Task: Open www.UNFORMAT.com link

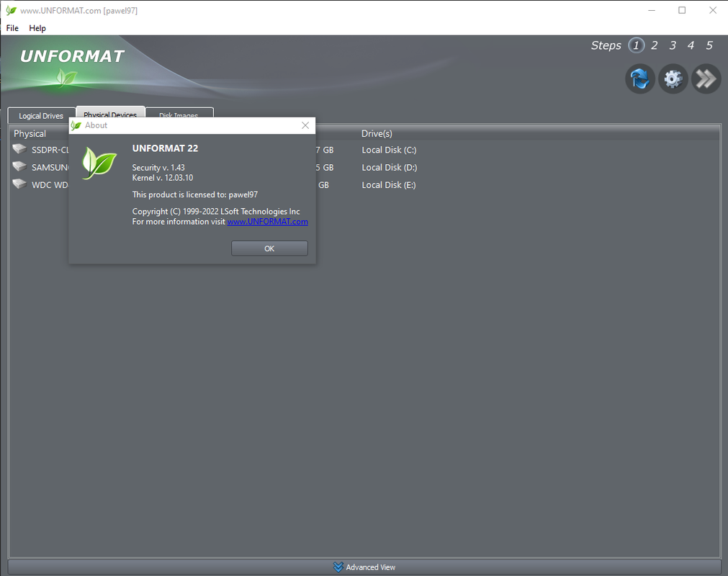Action: [x=267, y=221]
